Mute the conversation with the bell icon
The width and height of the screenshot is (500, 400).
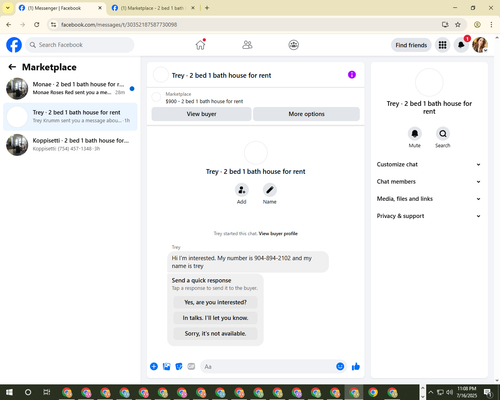414,134
